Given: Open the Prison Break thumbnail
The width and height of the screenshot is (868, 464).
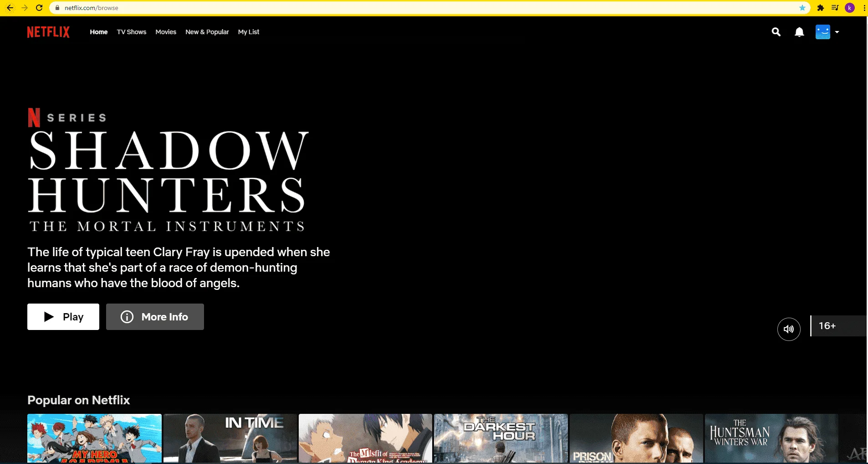Looking at the screenshot, I should pos(636,438).
